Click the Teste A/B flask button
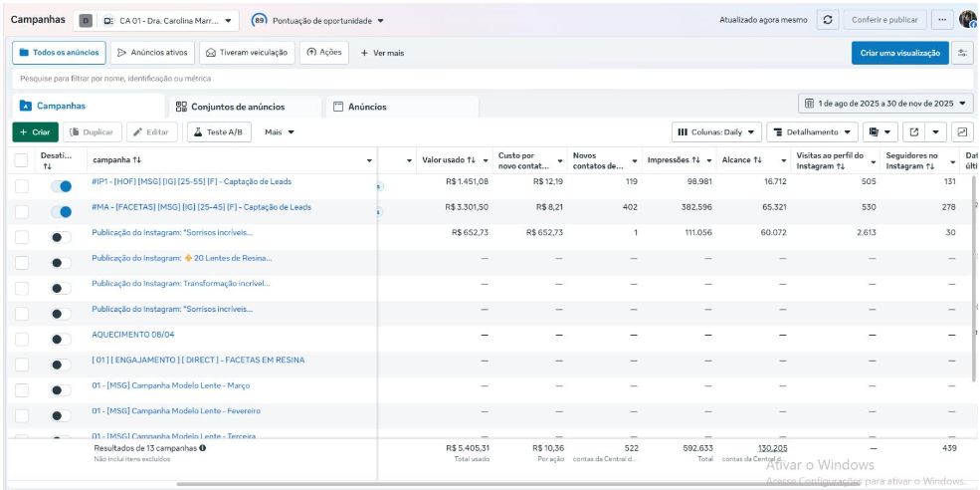 point(220,132)
